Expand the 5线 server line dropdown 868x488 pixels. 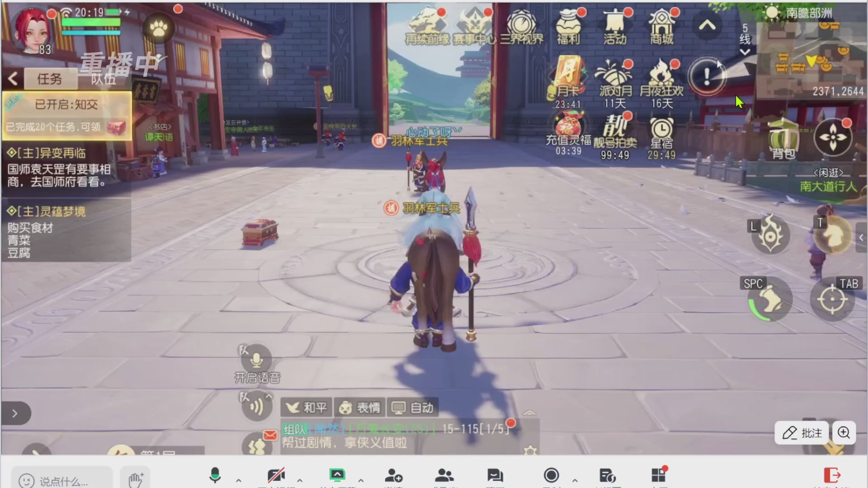click(x=745, y=40)
